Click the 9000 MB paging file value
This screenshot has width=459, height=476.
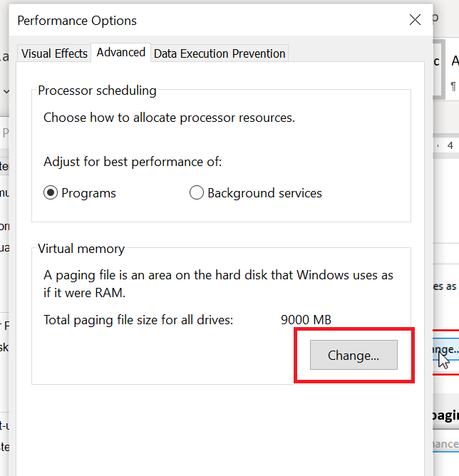tap(306, 320)
